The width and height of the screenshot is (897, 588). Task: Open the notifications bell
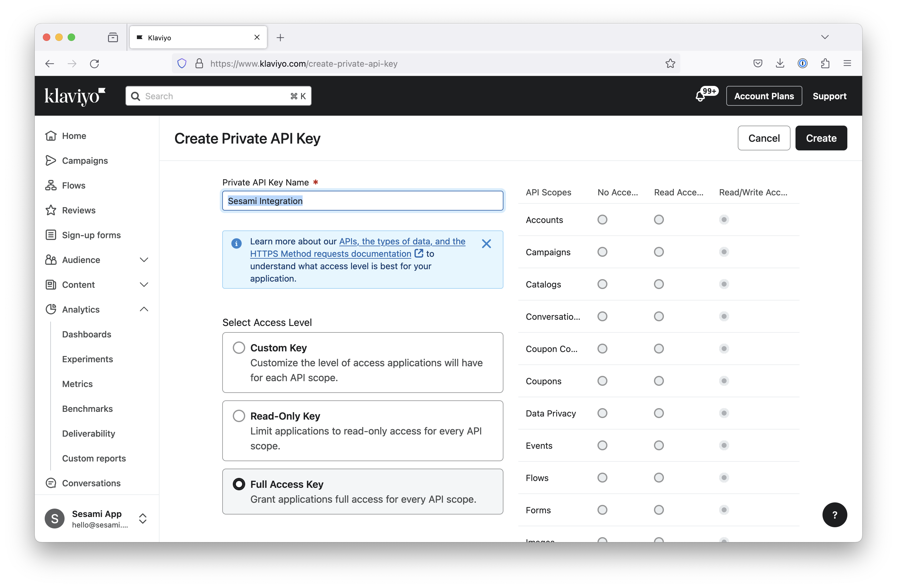[700, 96]
